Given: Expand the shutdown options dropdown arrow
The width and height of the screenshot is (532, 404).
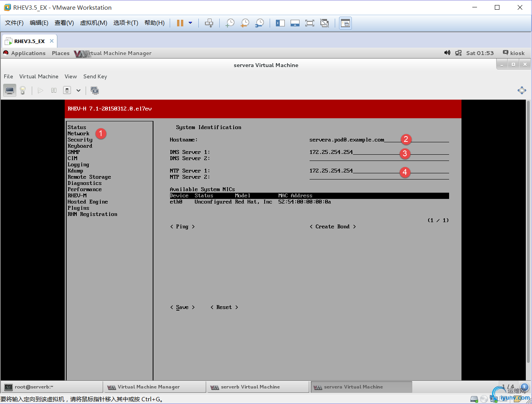Looking at the screenshot, I should [x=78, y=91].
